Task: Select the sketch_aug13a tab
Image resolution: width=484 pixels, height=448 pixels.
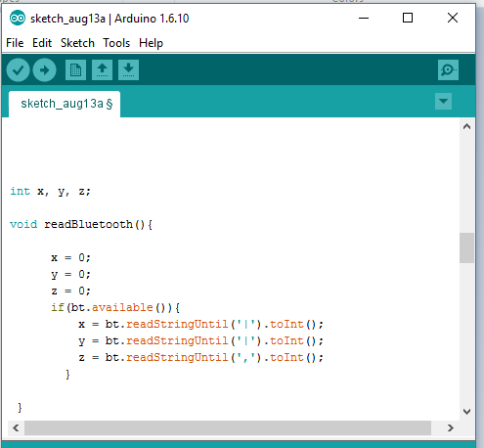Action: pos(65,104)
